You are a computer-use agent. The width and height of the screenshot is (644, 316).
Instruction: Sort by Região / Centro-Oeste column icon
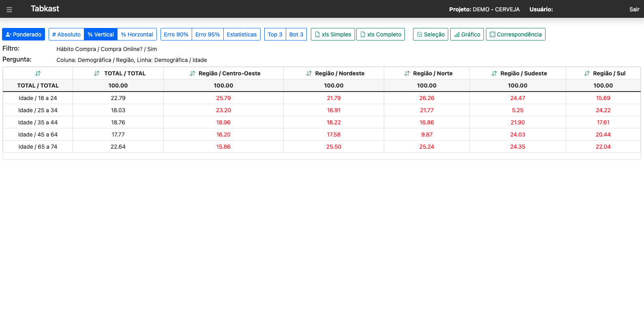click(x=192, y=73)
